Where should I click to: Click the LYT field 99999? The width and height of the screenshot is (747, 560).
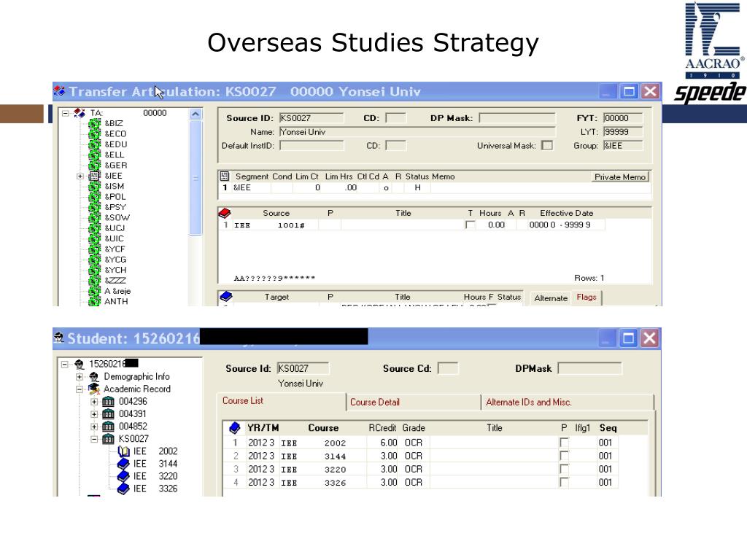click(x=623, y=132)
